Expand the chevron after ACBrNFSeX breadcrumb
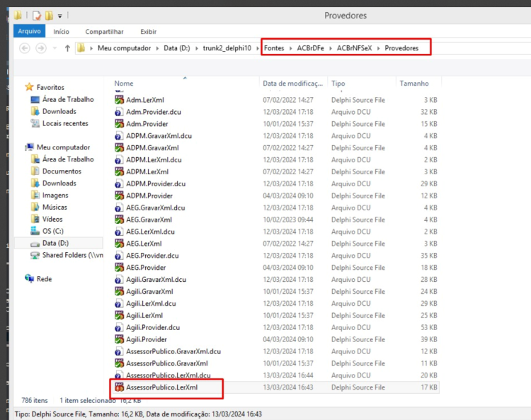This screenshot has width=531, height=420. coord(378,48)
